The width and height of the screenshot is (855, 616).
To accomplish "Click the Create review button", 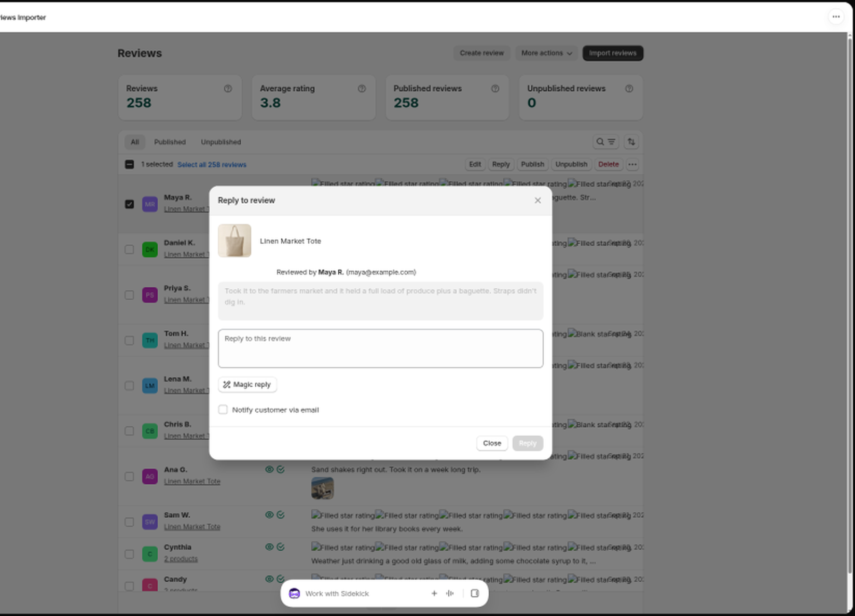I will (481, 53).
